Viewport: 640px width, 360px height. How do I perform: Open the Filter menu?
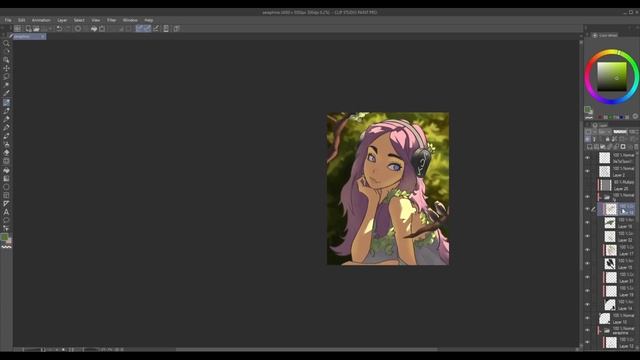(111, 20)
